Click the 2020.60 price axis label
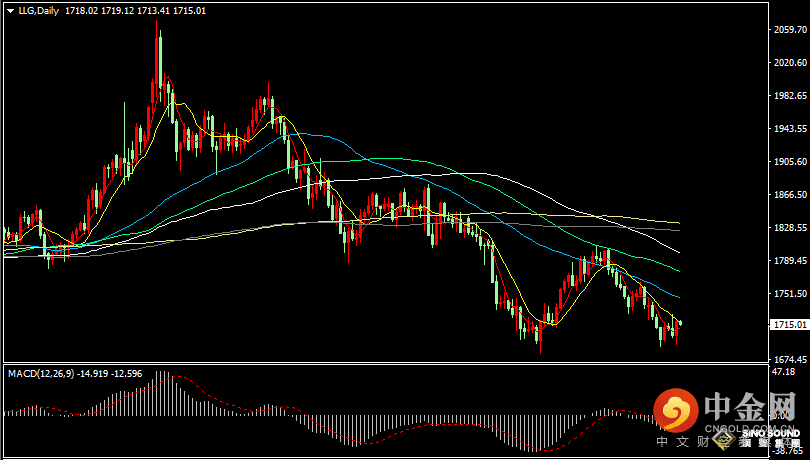Image resolution: width=810 pixels, height=460 pixels. click(x=789, y=63)
